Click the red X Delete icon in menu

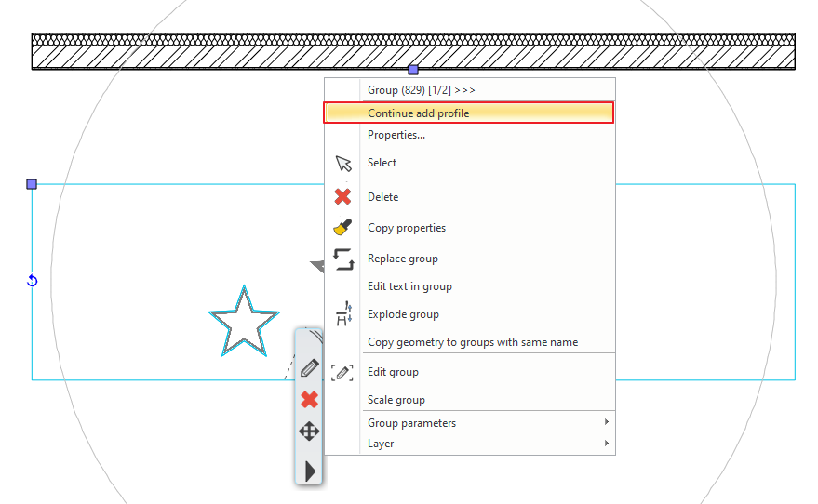coord(343,197)
